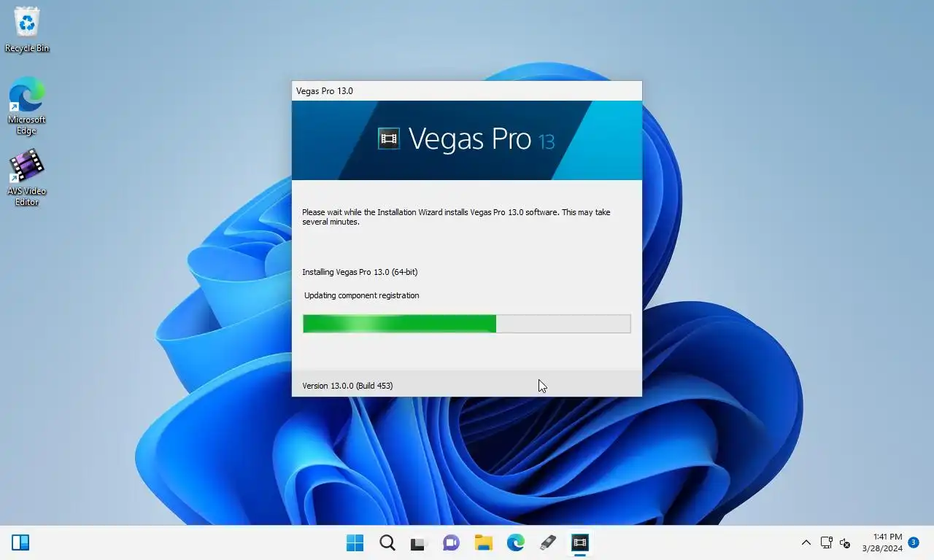Launch Microsoft Edge from the taskbar
This screenshot has width=934, height=560.
[x=516, y=542]
